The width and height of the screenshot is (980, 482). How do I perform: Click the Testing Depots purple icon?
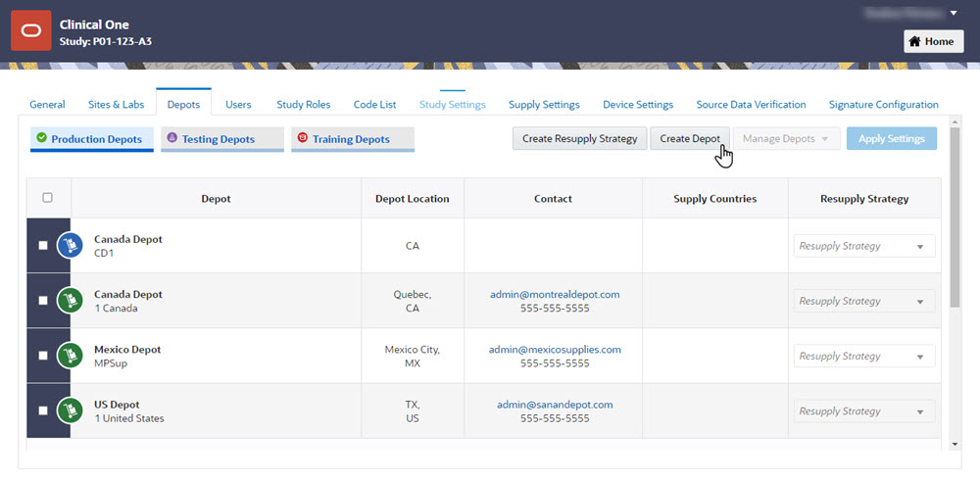pyautogui.click(x=172, y=138)
